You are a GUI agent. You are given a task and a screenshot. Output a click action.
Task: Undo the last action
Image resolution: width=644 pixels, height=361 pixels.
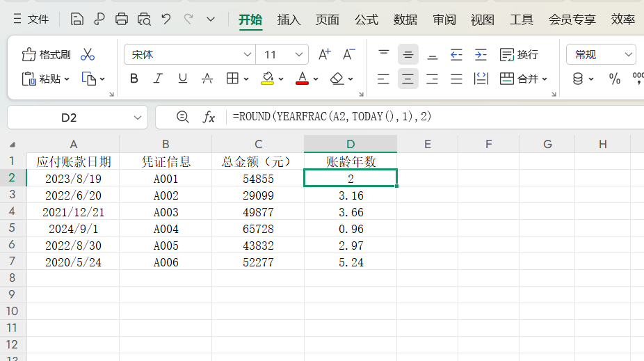[x=166, y=19]
